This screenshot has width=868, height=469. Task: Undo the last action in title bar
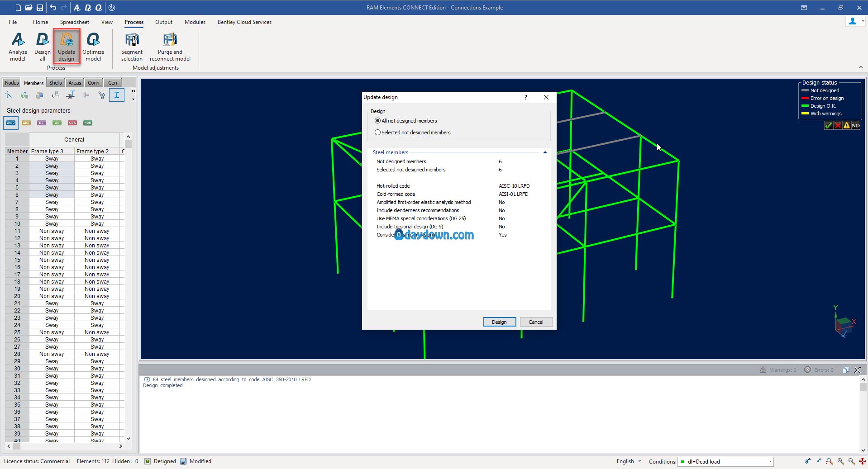(53, 7)
